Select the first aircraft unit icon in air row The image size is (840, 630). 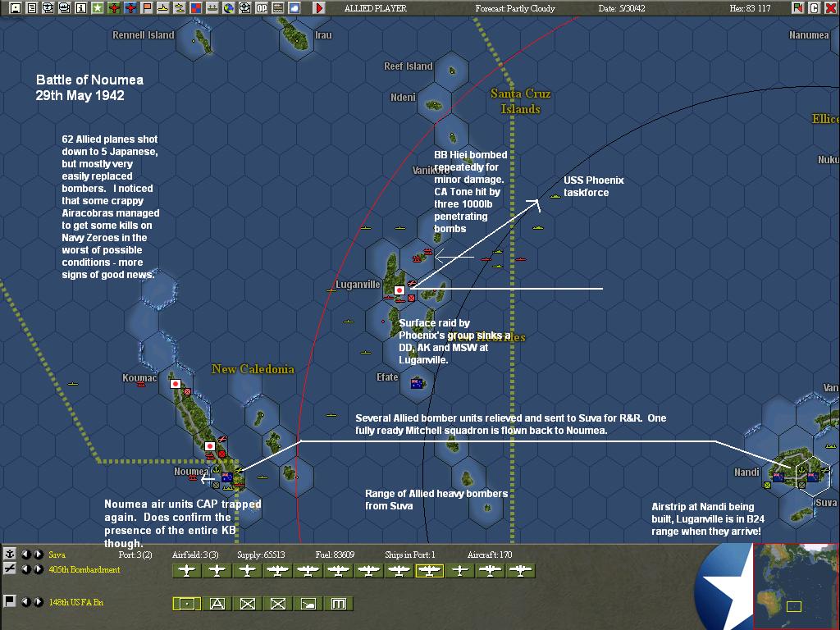tap(186, 571)
